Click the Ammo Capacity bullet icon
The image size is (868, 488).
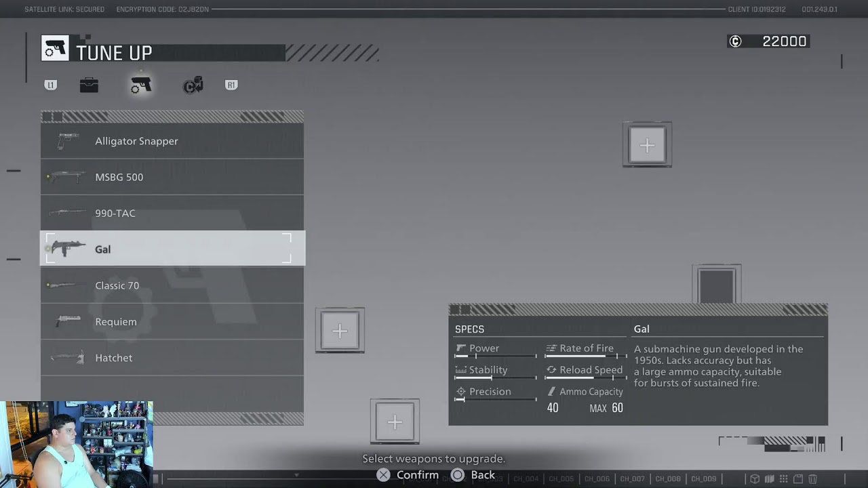tap(551, 392)
